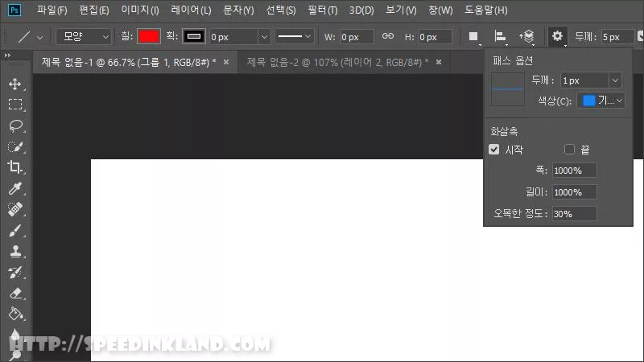This screenshot has width=644, height=362.
Task: Click the gear path options icon
Action: pyautogui.click(x=557, y=36)
